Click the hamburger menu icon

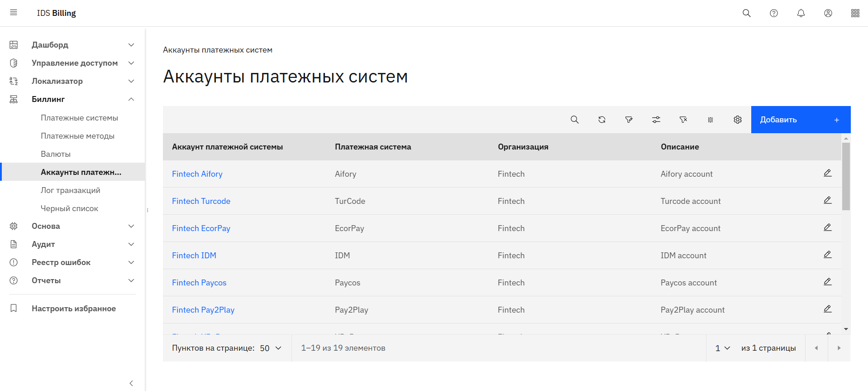(x=14, y=13)
